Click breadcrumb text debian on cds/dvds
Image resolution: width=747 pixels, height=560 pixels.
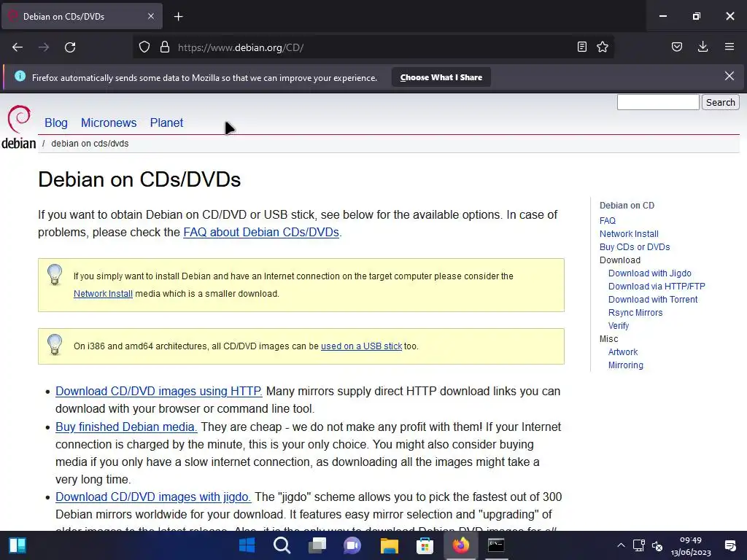pyautogui.click(x=90, y=144)
